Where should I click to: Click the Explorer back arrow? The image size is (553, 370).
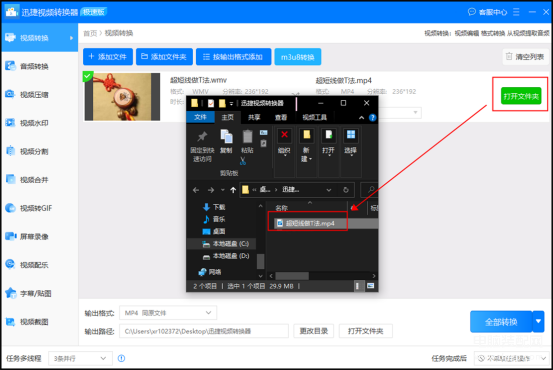[x=196, y=190]
